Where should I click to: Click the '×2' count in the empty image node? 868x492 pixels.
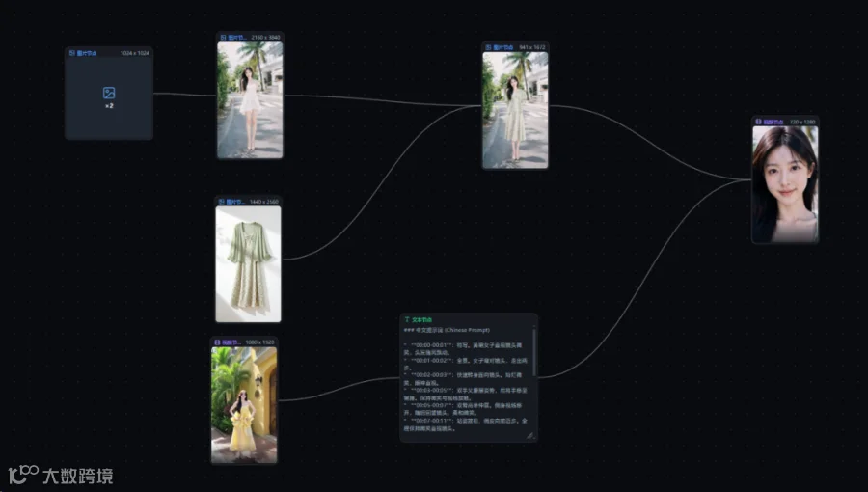click(x=109, y=106)
